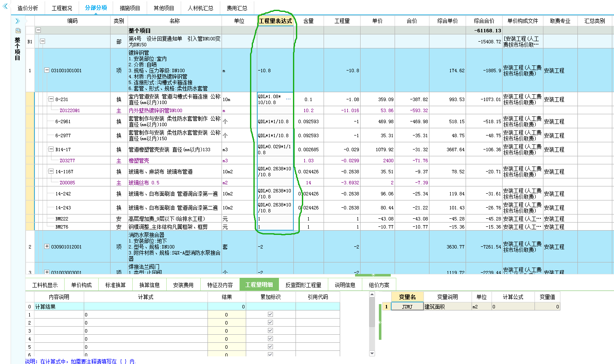Select material row Z00085
The width and height of the screenshot is (614, 364).
click(x=67, y=183)
